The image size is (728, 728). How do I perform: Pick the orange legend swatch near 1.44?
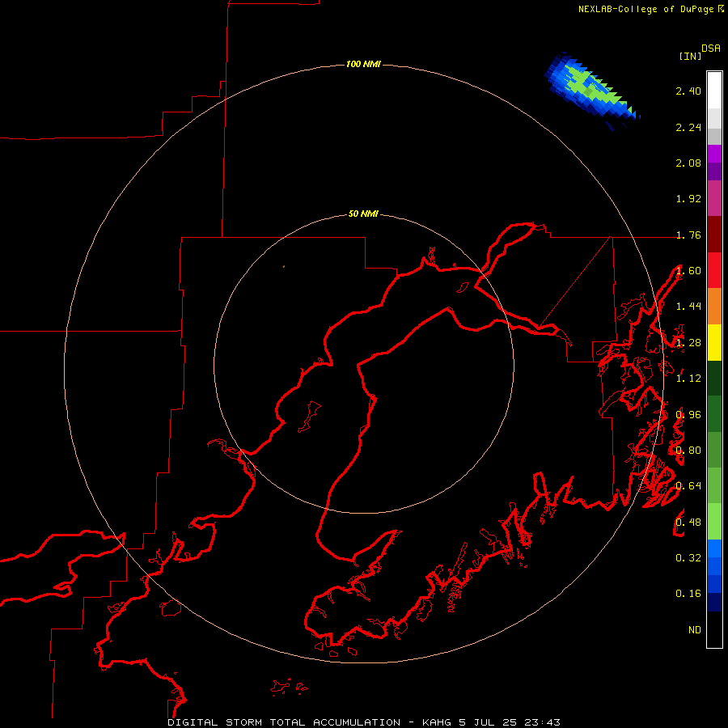pyautogui.click(x=714, y=307)
